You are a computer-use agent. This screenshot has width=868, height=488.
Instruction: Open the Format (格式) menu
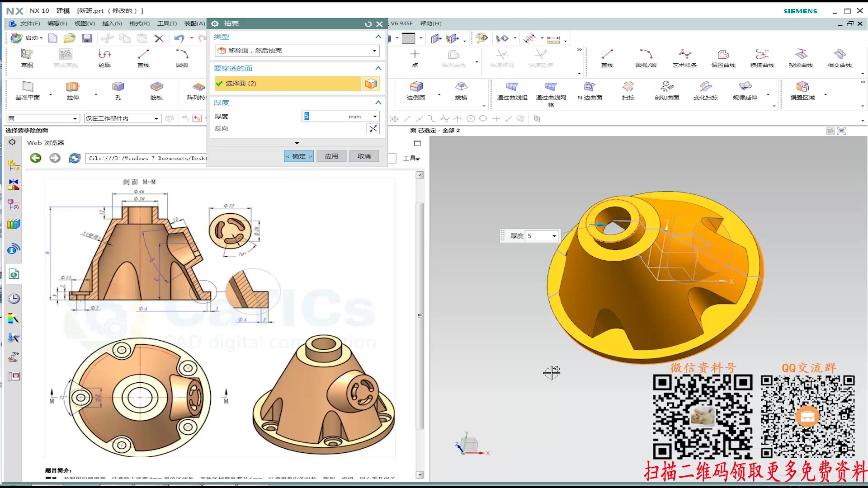pos(139,23)
